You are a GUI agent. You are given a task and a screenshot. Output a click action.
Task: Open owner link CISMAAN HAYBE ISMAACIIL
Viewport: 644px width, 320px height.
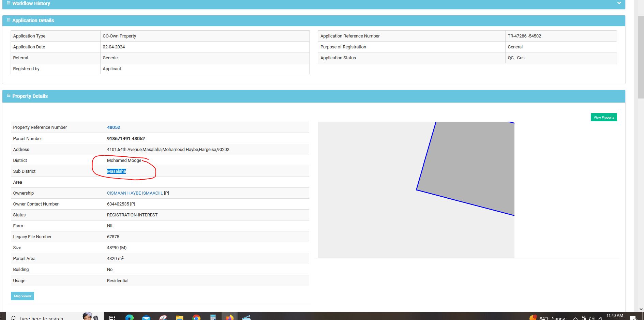[135, 193]
